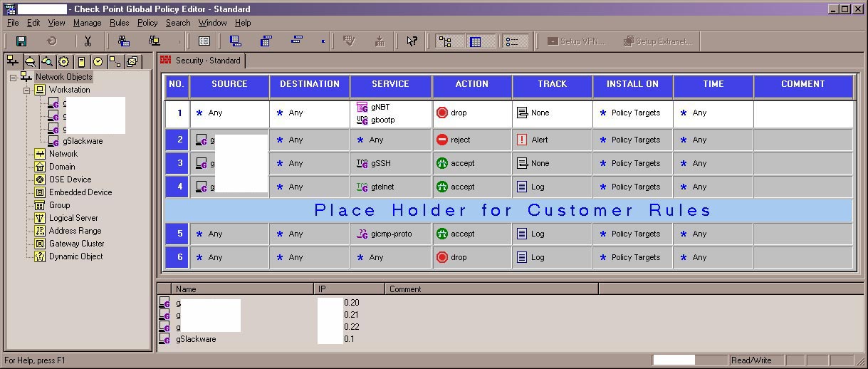The height and width of the screenshot is (369, 868).
Task: Open the yellow server tab icon in tree panel
Action: tap(81, 62)
